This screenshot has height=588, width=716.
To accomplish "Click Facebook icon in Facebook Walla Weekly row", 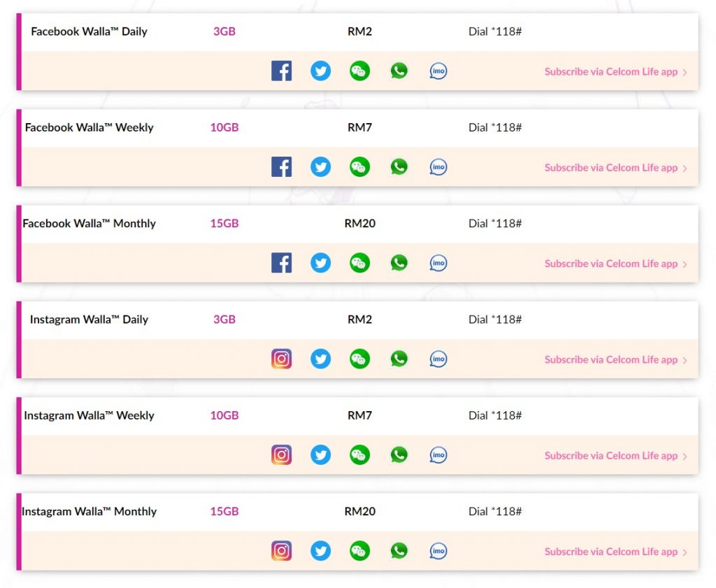I will click(x=281, y=166).
